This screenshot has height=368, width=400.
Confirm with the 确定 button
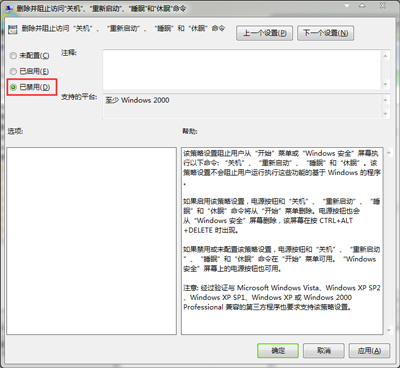278,351
